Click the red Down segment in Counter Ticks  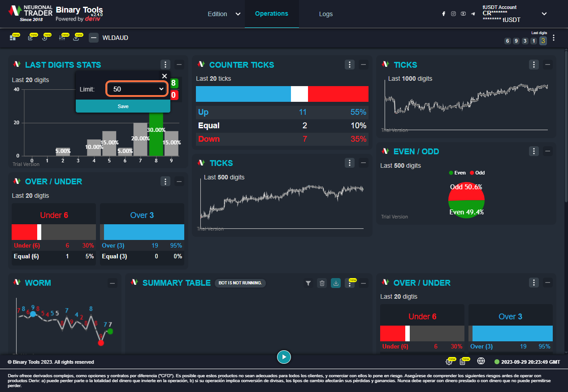click(x=338, y=94)
